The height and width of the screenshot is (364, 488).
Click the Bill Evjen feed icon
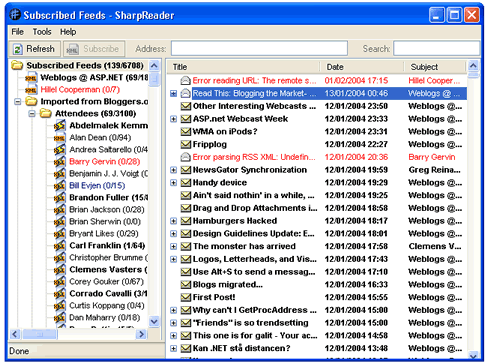pos(60,186)
